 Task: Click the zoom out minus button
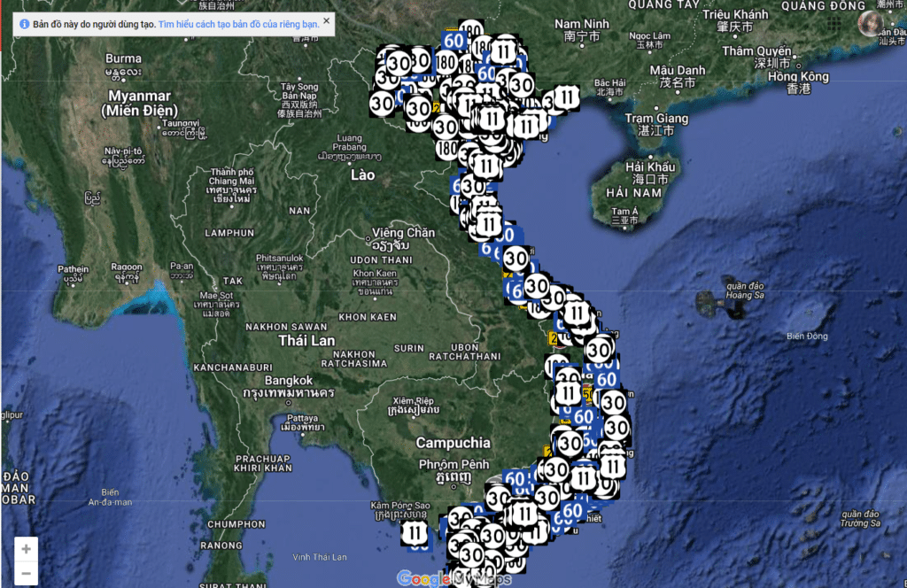pyautogui.click(x=26, y=574)
